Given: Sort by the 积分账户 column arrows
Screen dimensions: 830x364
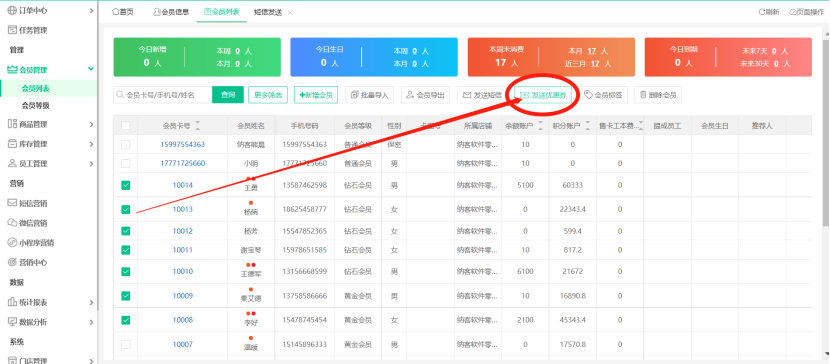Looking at the screenshot, I should coord(588,125).
